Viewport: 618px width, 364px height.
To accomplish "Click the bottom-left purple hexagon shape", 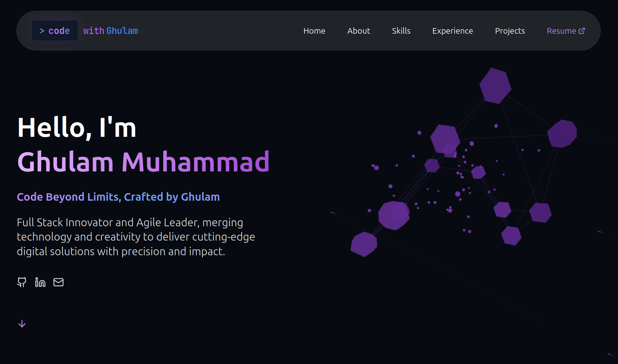I will tap(364, 244).
